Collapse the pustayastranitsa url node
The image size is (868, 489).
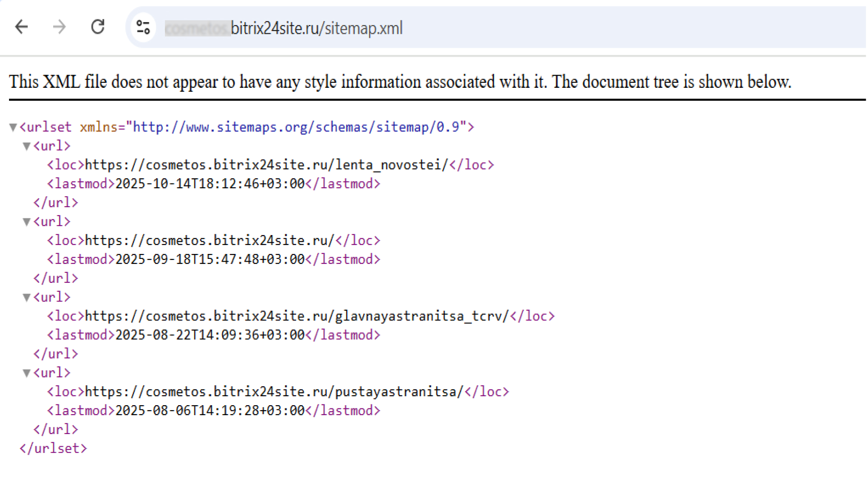(27, 374)
